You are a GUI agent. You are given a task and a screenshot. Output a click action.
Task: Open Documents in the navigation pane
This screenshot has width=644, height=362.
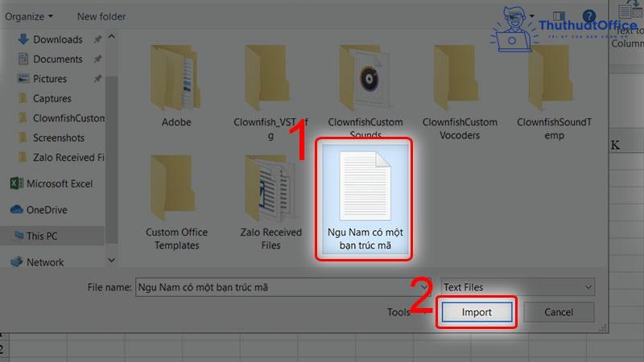(x=57, y=59)
